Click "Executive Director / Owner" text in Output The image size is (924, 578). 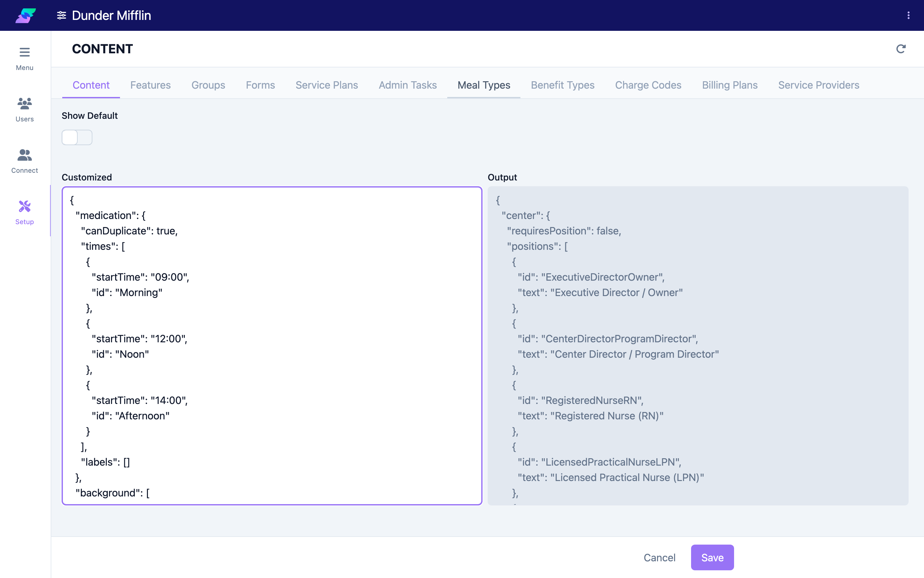pos(617,293)
